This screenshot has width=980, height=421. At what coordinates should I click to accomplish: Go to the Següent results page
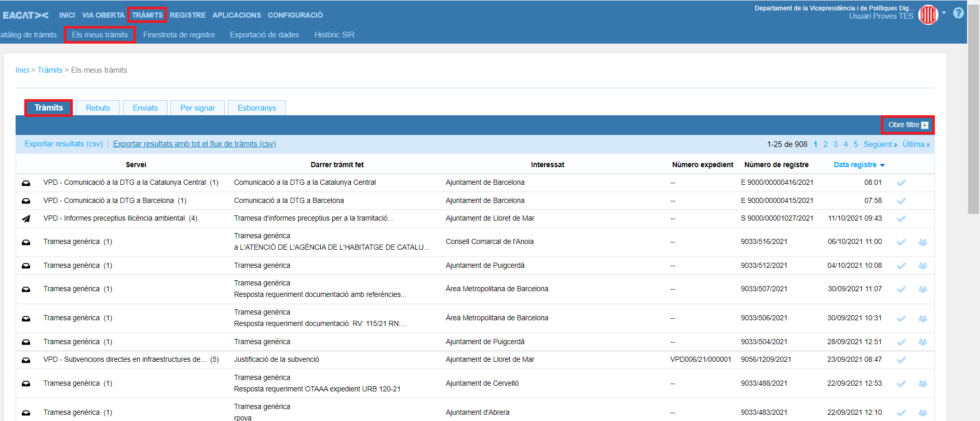click(x=880, y=144)
